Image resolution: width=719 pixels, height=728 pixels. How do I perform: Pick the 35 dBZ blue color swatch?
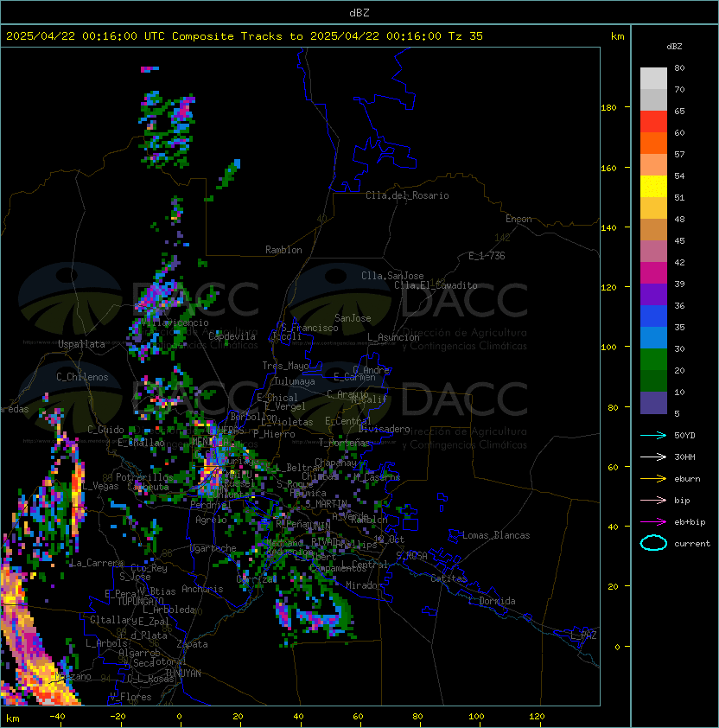tap(653, 337)
